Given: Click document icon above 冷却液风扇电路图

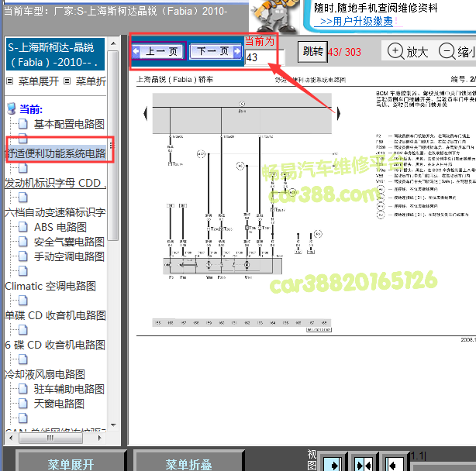Looking at the screenshot, I should 23,359.
